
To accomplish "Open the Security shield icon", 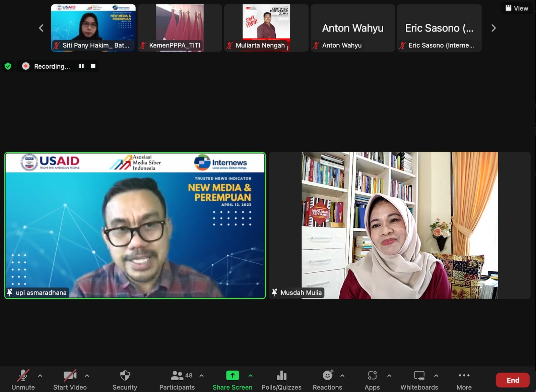I will (x=125, y=376).
